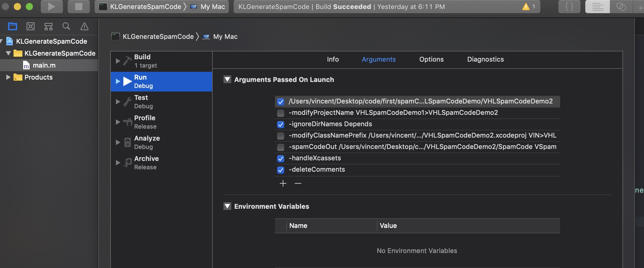Enable the -modifyProjectName argument checkbox
This screenshot has height=268, width=644.
click(x=281, y=113)
